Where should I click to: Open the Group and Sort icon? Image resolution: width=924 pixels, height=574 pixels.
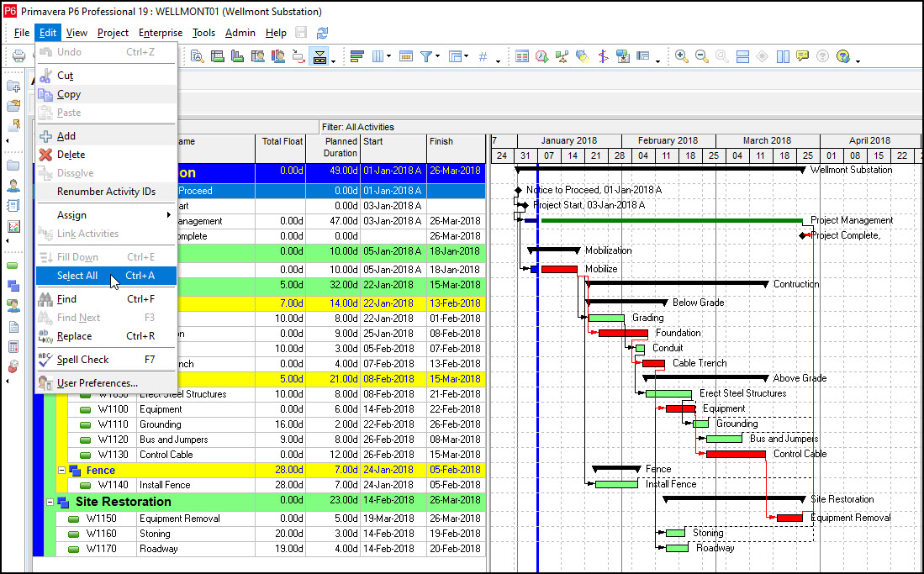coord(454,56)
